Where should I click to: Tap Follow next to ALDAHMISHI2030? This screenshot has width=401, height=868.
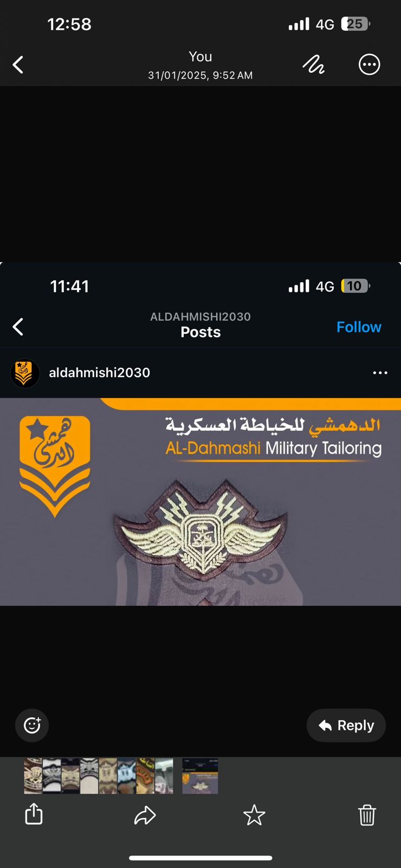pos(359,327)
